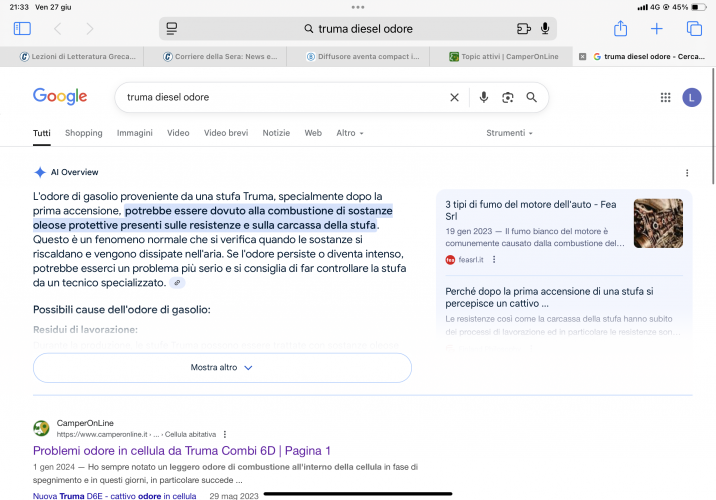Tap the Google search input field
The width and height of the screenshot is (716, 500).
coord(280,97)
